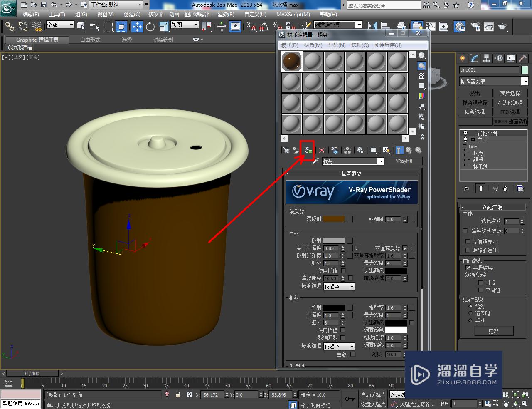
Task: Open the MAXScript menu
Action: (x=293, y=14)
